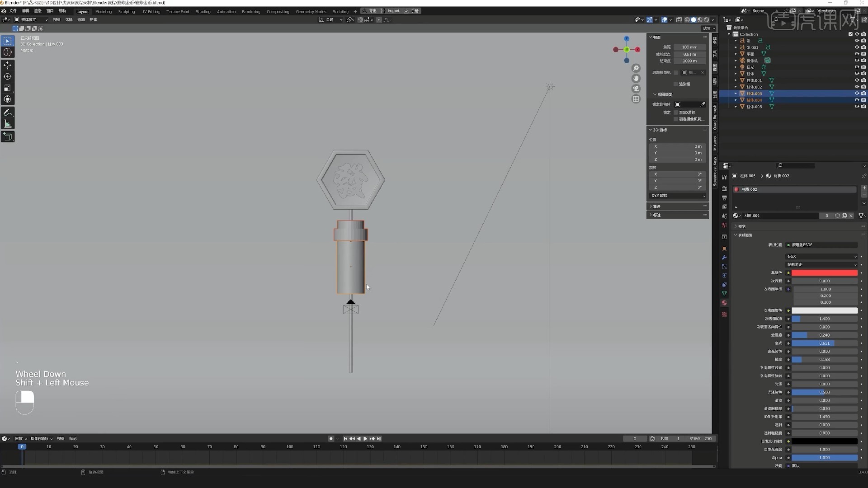The image size is (868, 488).
Task: Switch to the Modeling workspace tab
Action: click(104, 12)
